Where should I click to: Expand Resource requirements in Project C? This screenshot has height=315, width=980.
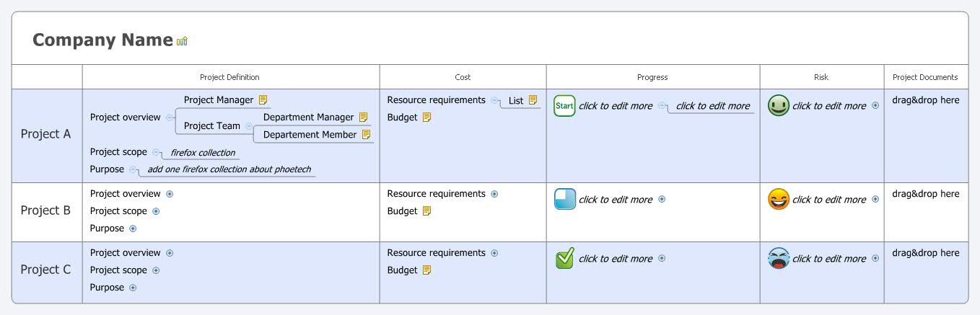pyautogui.click(x=494, y=253)
